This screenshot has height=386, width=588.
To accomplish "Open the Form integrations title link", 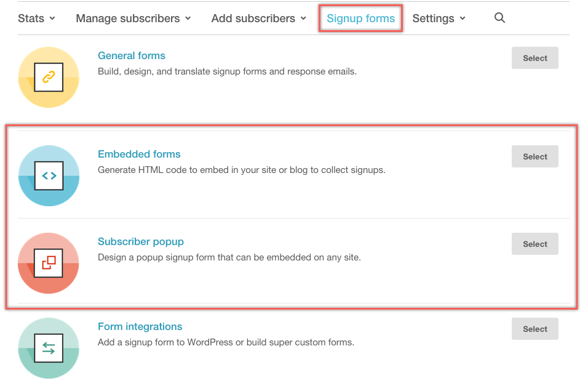I will coord(140,326).
